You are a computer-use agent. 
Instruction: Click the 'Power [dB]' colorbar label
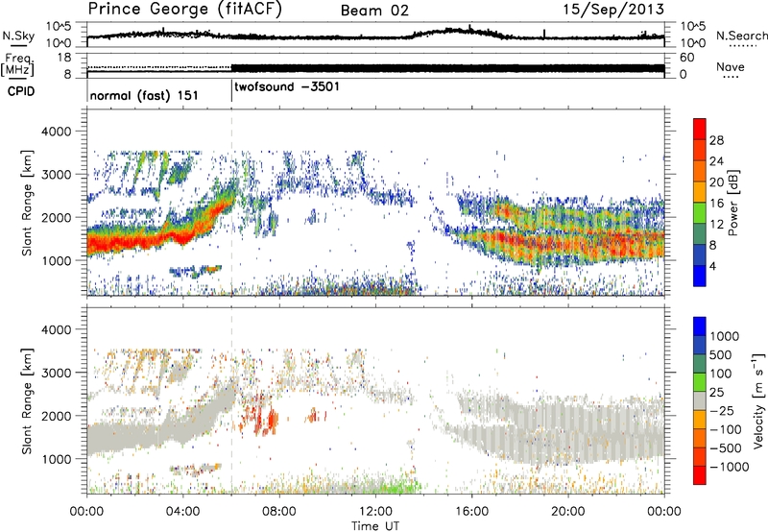(732, 203)
